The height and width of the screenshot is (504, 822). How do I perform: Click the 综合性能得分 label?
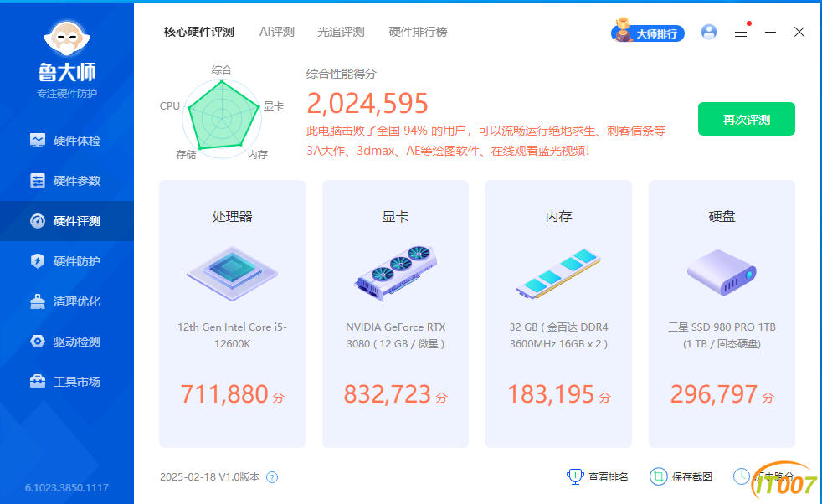342,74
